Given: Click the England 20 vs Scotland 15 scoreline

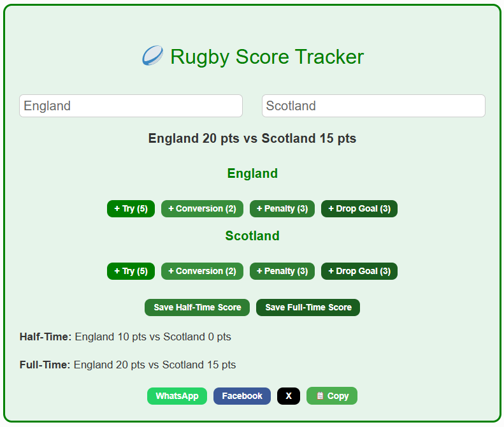Looking at the screenshot, I should tap(252, 138).
